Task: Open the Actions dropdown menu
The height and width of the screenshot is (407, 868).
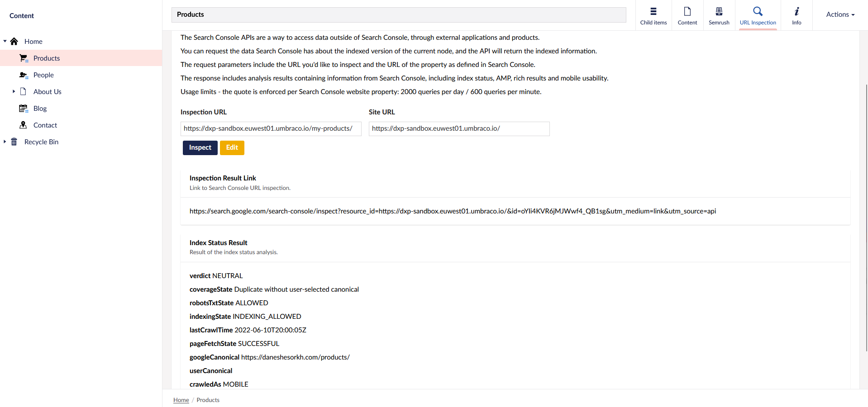Action: (x=840, y=14)
